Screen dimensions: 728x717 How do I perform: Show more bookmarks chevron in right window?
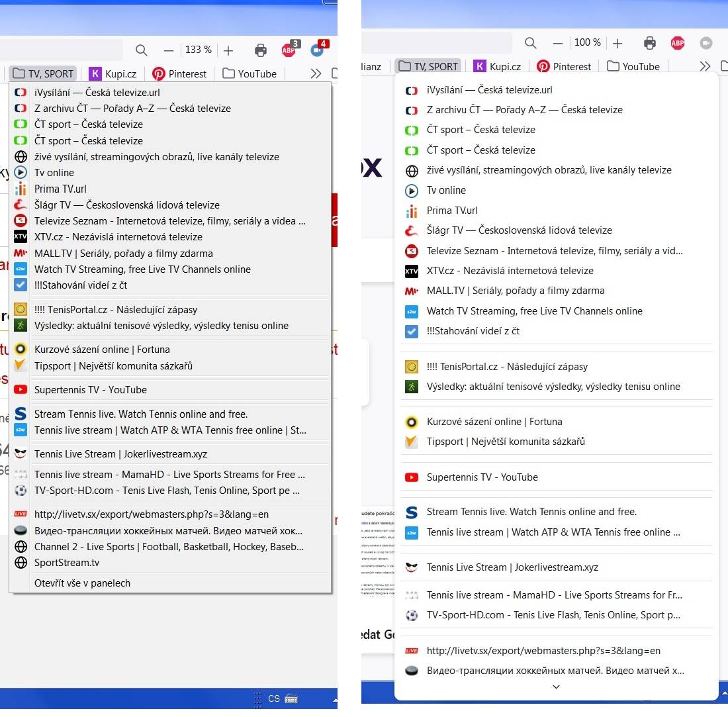click(705, 66)
